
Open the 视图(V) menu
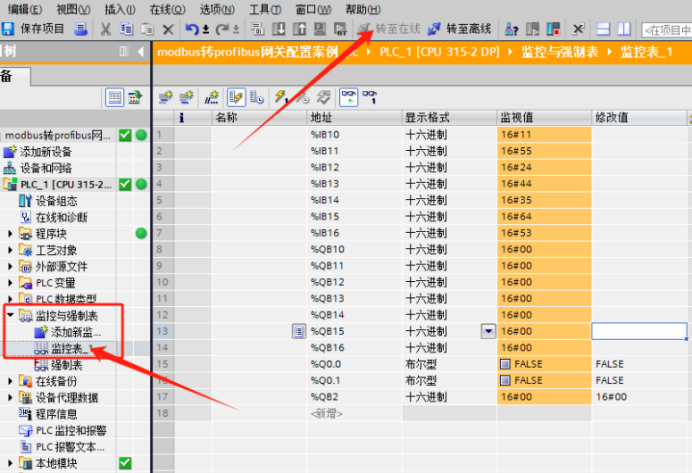(x=73, y=9)
